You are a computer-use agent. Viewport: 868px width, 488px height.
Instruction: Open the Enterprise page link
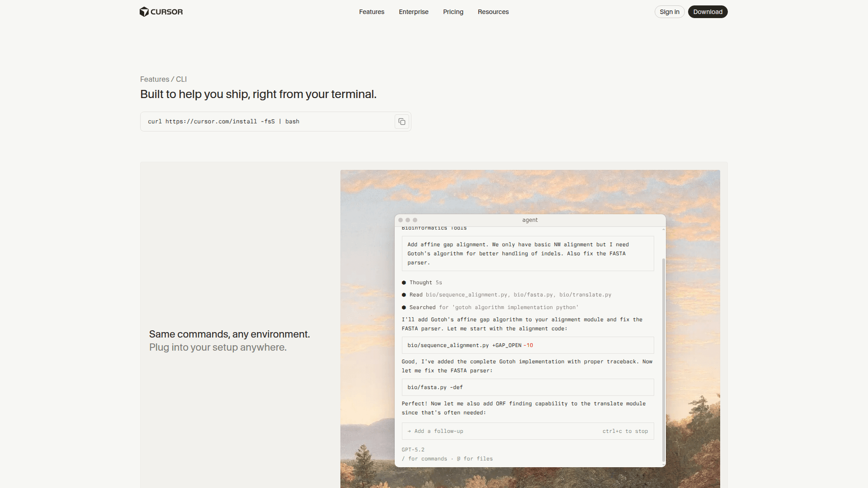(x=413, y=12)
